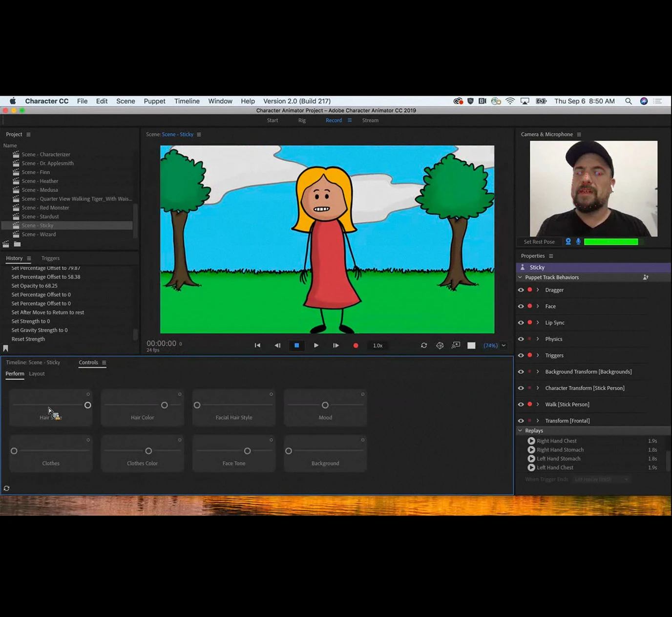Play the Left Hand Stomach replay

click(531, 459)
